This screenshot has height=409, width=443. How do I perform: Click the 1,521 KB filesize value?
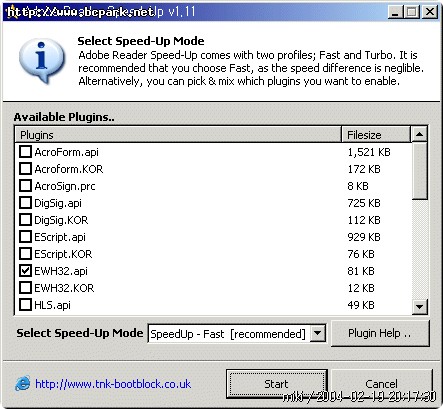coord(369,152)
